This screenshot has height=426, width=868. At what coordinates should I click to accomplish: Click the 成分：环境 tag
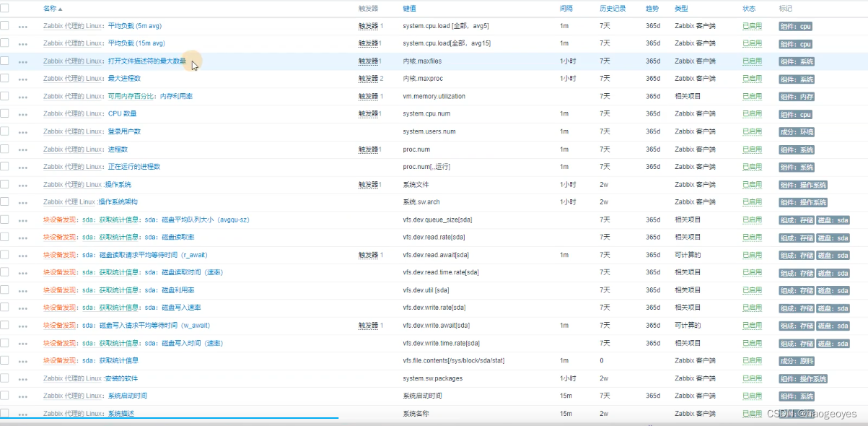[797, 132]
